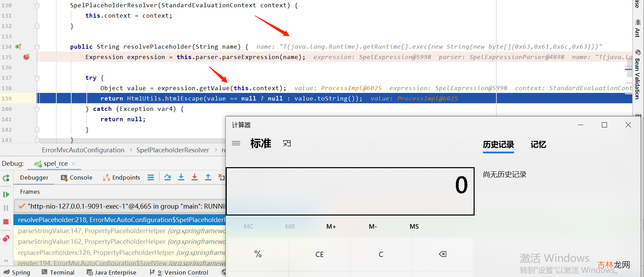Open Ant side tool window

(638, 28)
